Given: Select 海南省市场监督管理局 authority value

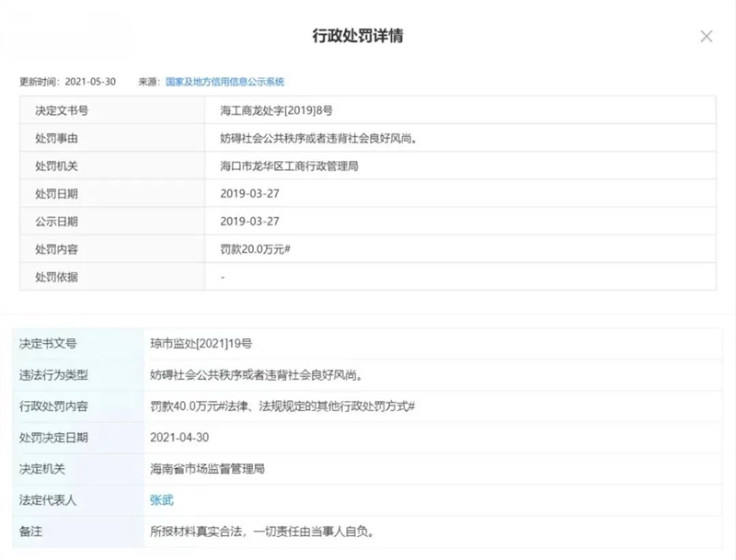Looking at the screenshot, I should pyautogui.click(x=208, y=469).
